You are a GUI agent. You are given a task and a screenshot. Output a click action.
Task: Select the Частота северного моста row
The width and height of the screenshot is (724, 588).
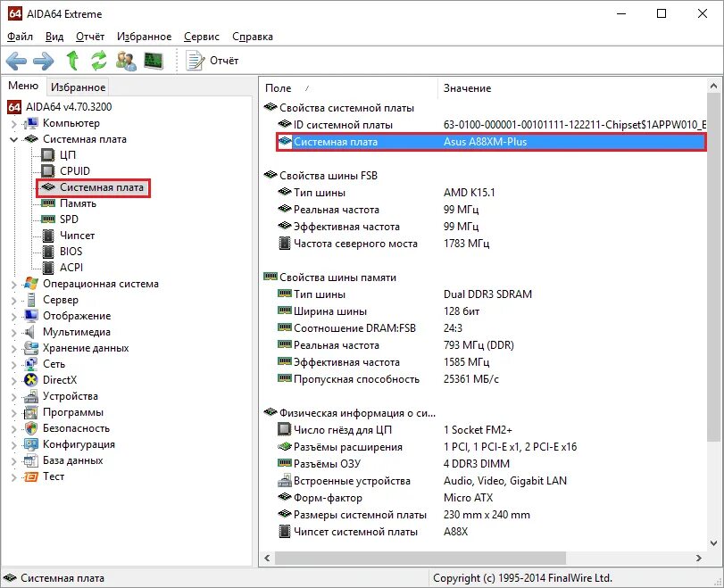tap(492, 244)
